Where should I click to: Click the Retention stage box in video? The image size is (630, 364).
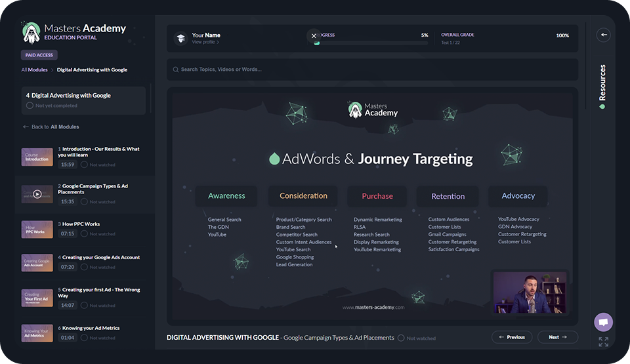coord(448,196)
